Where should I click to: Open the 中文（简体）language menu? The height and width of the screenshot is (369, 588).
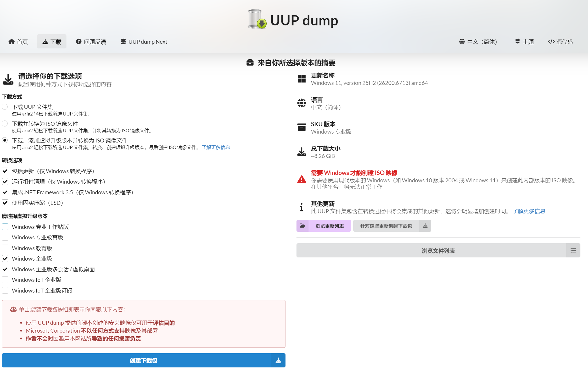[478, 42]
